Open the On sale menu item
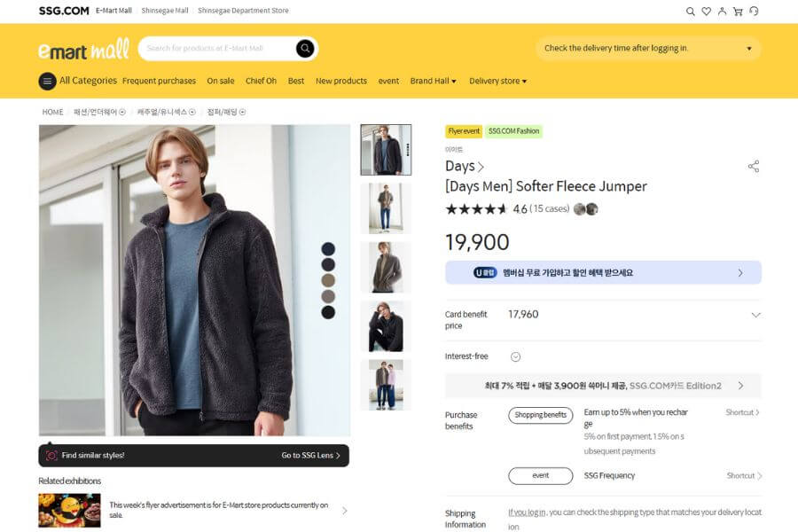 pos(221,82)
